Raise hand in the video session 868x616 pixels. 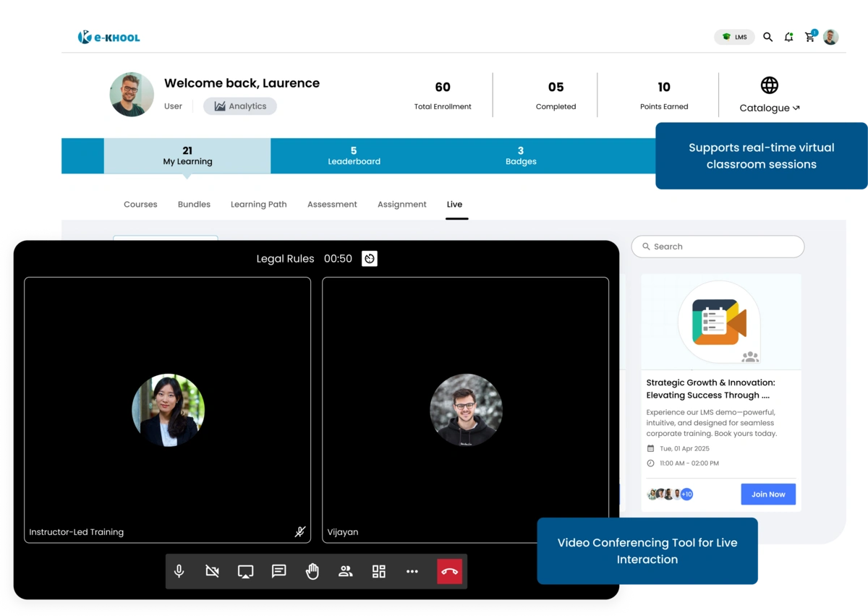pos(312,571)
